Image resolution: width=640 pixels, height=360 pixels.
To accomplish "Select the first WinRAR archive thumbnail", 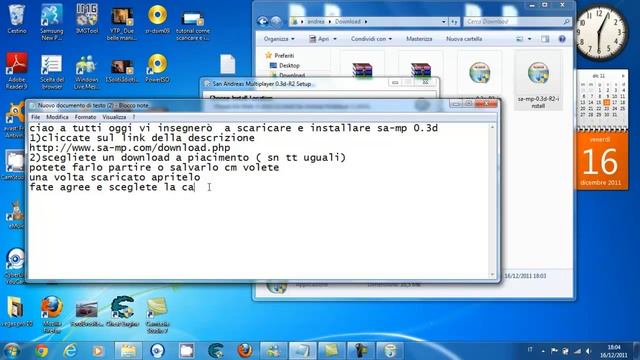I will (362, 70).
